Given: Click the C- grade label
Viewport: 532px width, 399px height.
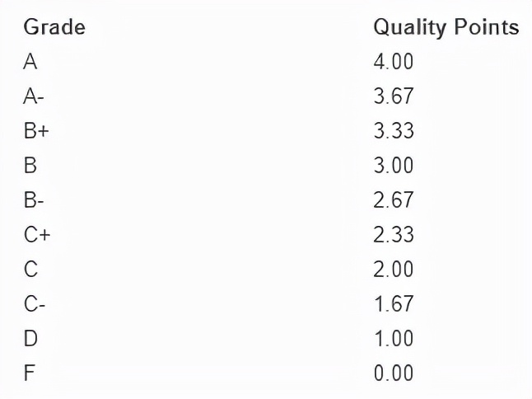Looking at the screenshot, I should pyautogui.click(x=35, y=304).
